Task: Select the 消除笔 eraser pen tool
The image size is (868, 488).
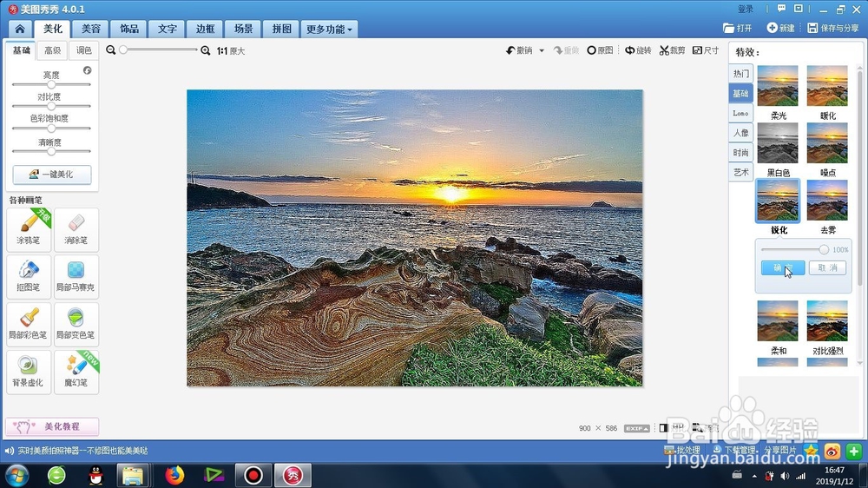Action: point(76,228)
